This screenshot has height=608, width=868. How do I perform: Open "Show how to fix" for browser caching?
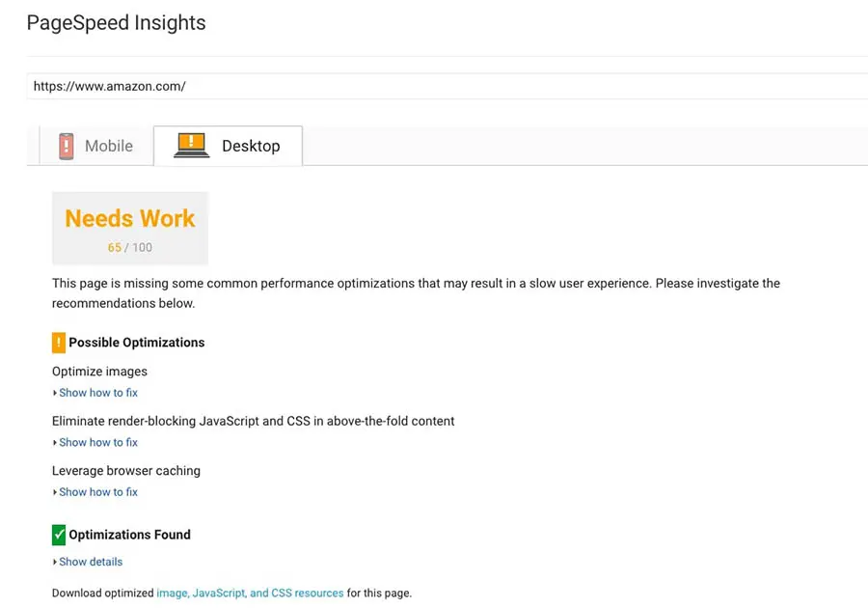click(98, 492)
